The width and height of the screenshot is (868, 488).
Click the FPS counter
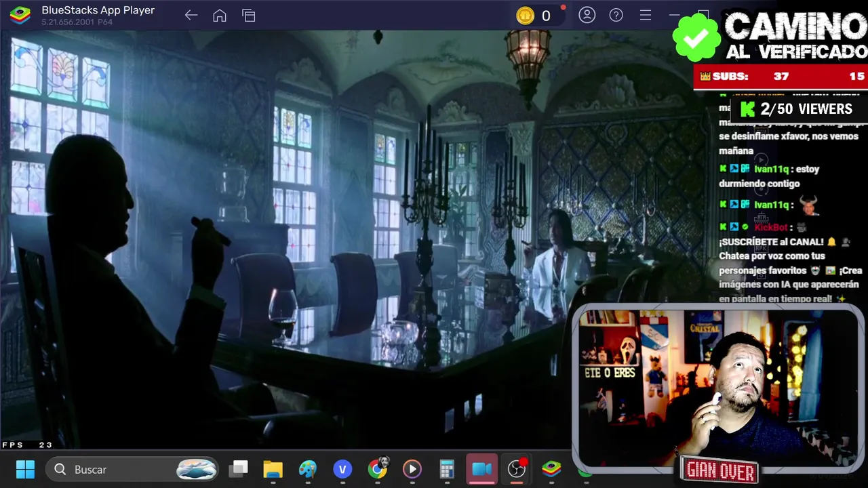[x=28, y=445]
